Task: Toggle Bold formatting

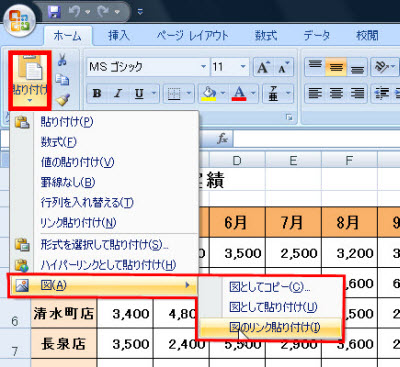Action: (97, 93)
